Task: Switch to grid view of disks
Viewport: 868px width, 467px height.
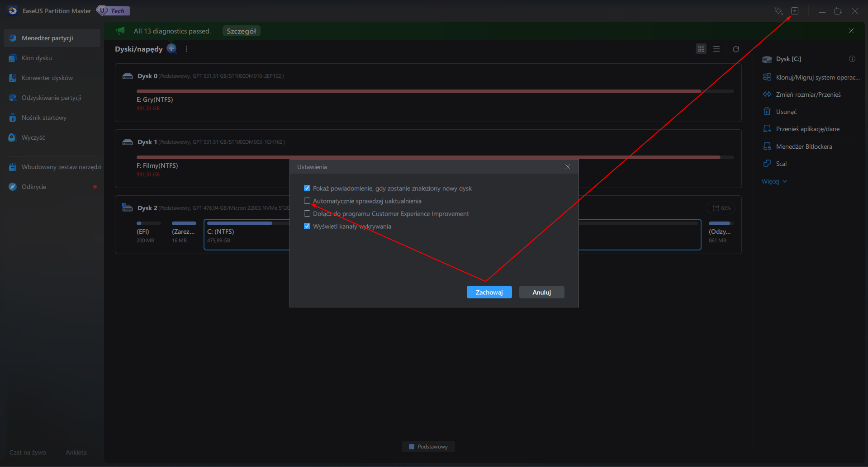Action: point(701,49)
